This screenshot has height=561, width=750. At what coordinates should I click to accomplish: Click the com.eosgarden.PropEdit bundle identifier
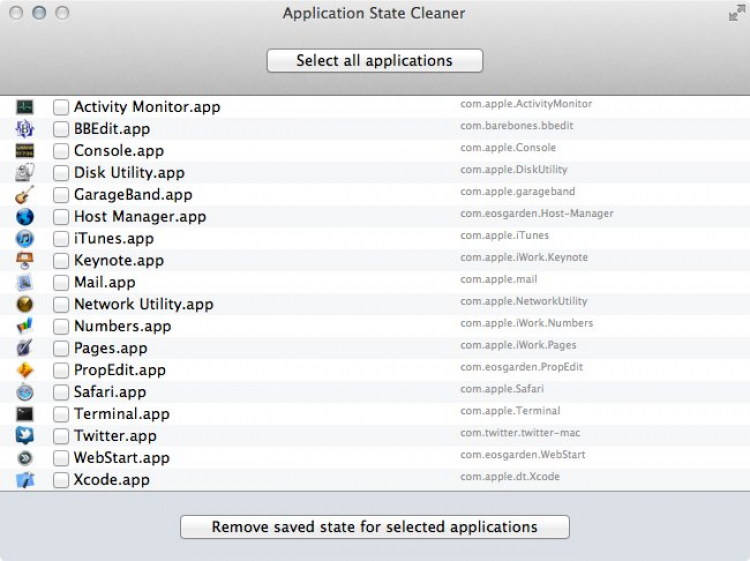[x=521, y=368]
